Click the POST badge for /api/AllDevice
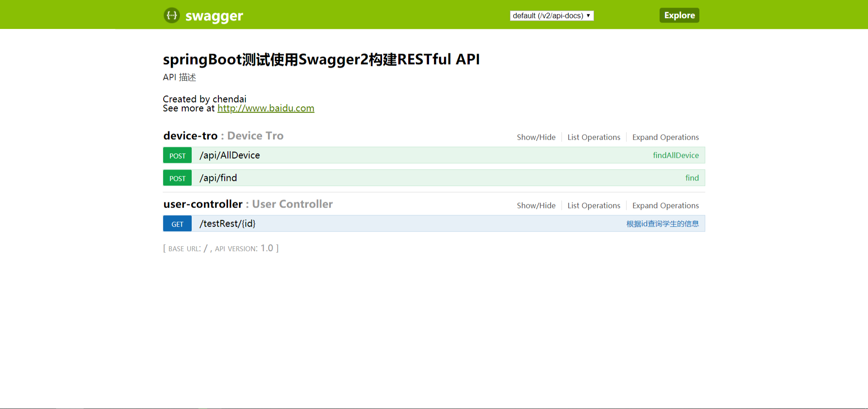868x409 pixels. tap(177, 155)
